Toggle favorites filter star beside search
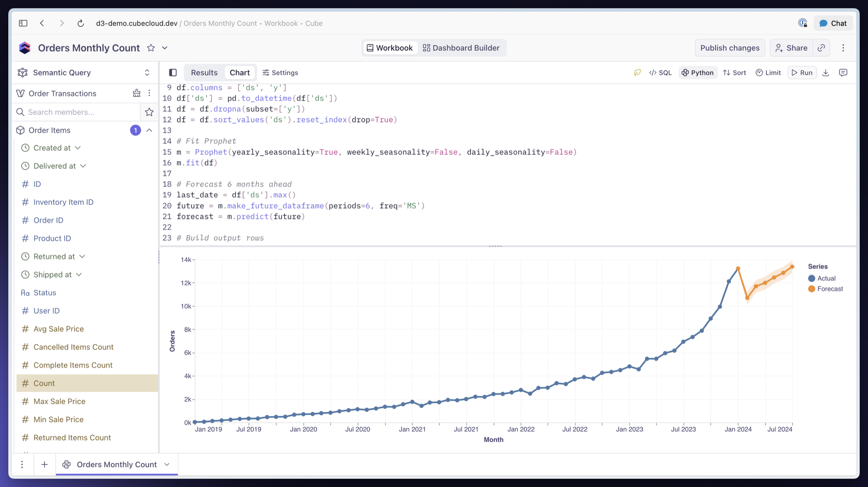Image resolution: width=868 pixels, height=487 pixels. pyautogui.click(x=149, y=112)
